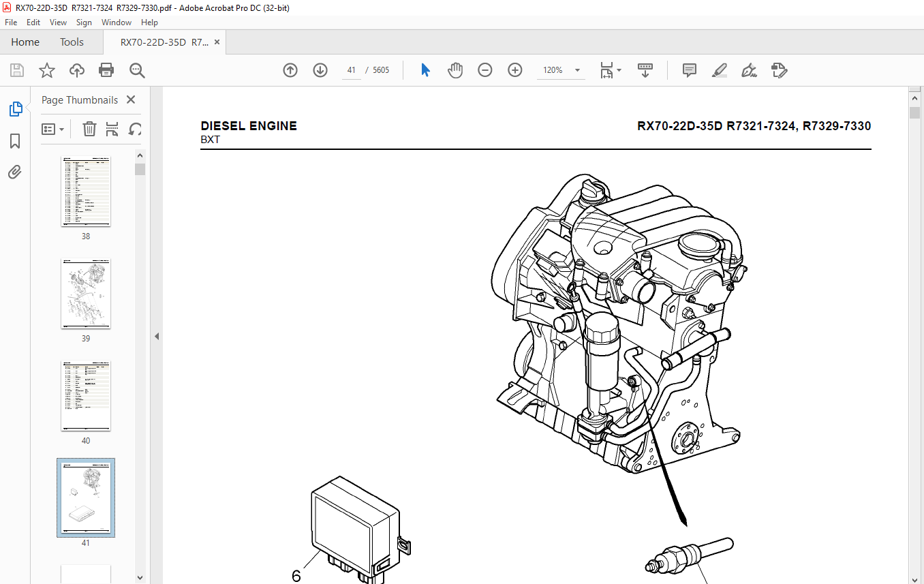Click the Page Thumbnails panel title
Image resolution: width=924 pixels, height=584 pixels.
tap(80, 99)
